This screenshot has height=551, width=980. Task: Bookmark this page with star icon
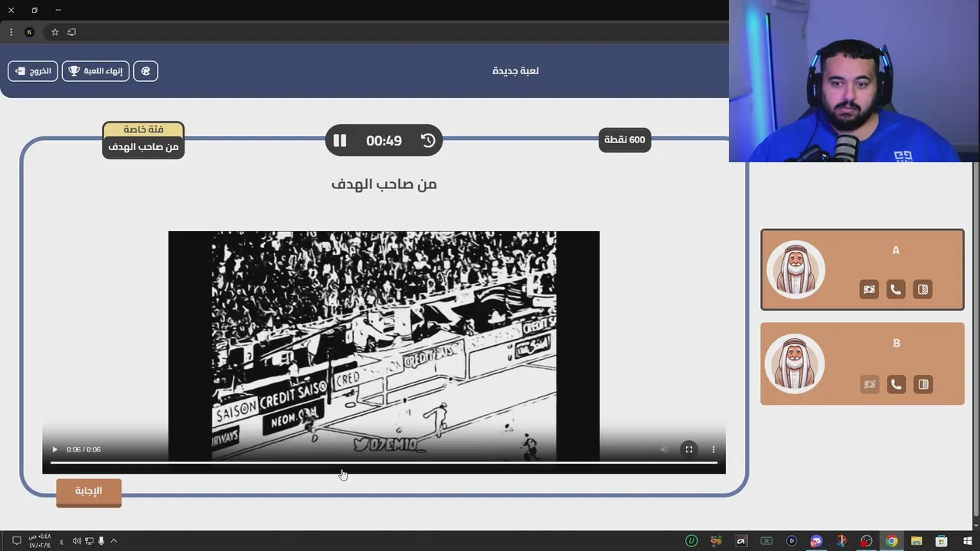click(54, 32)
